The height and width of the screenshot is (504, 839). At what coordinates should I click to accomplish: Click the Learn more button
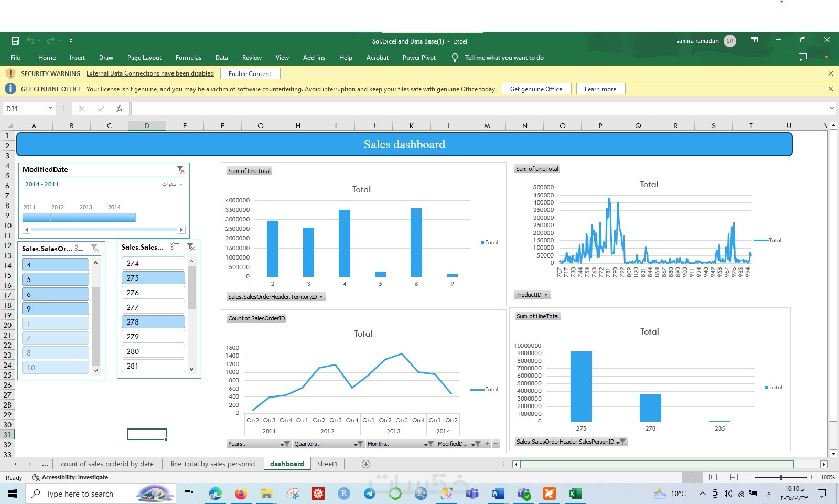pyautogui.click(x=600, y=89)
